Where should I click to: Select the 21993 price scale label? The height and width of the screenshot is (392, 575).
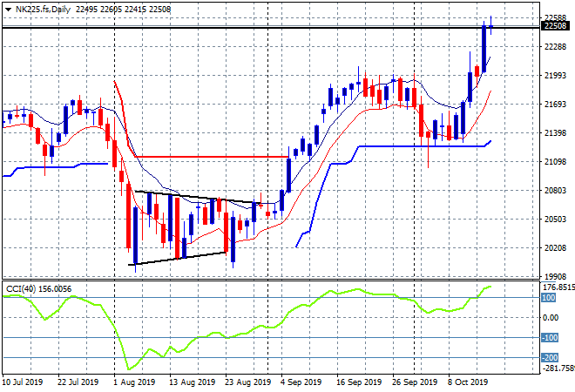(x=555, y=75)
